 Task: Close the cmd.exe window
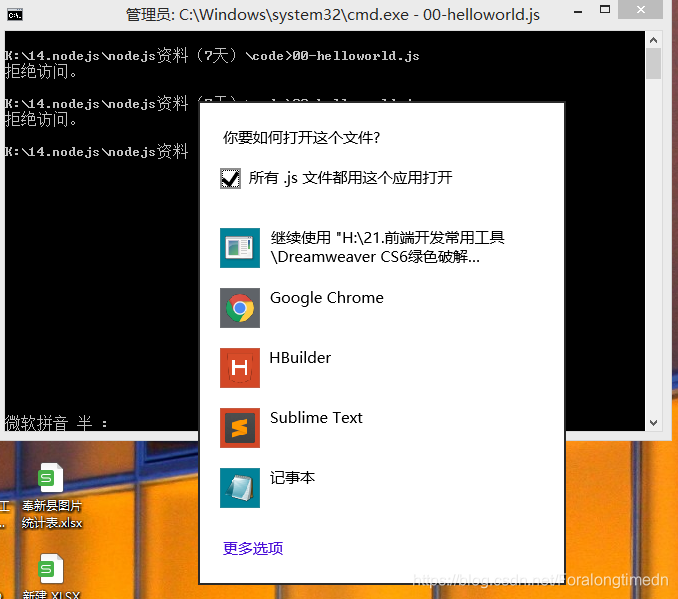pyautogui.click(x=640, y=10)
